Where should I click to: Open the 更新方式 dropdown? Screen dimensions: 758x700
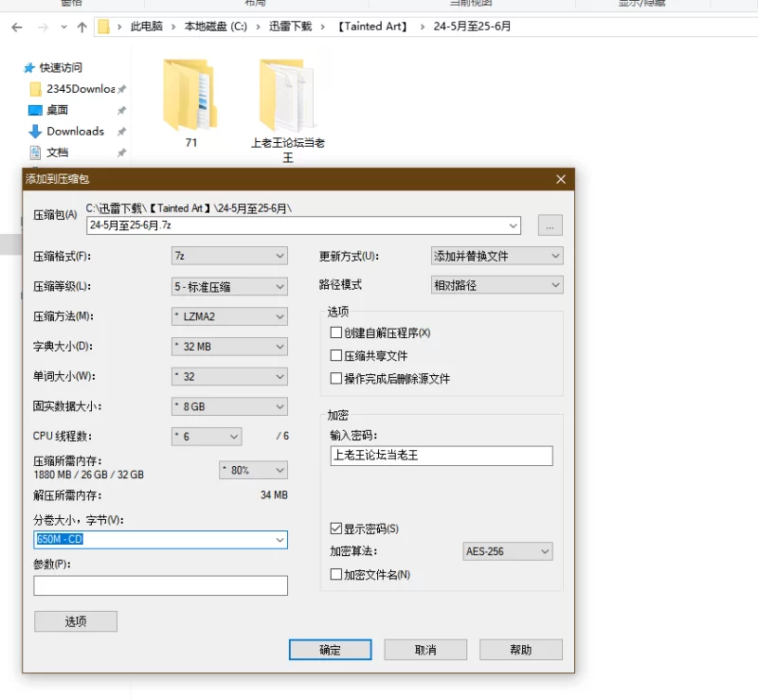tap(496, 256)
